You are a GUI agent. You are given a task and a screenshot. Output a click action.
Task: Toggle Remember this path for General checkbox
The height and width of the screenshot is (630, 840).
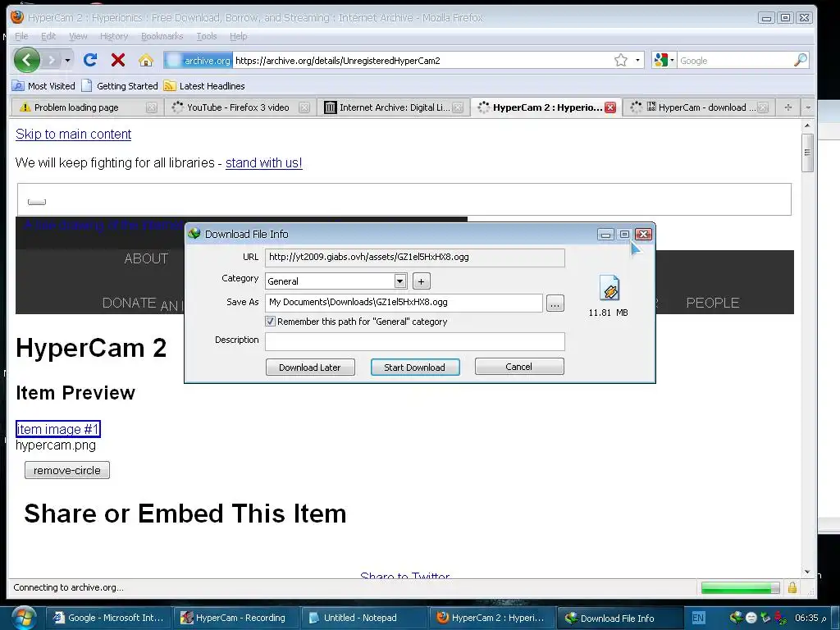pos(270,322)
